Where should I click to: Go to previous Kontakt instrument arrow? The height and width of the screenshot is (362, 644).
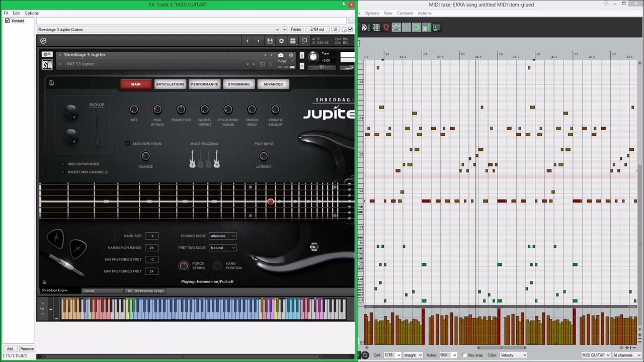pyautogui.click(x=247, y=41)
